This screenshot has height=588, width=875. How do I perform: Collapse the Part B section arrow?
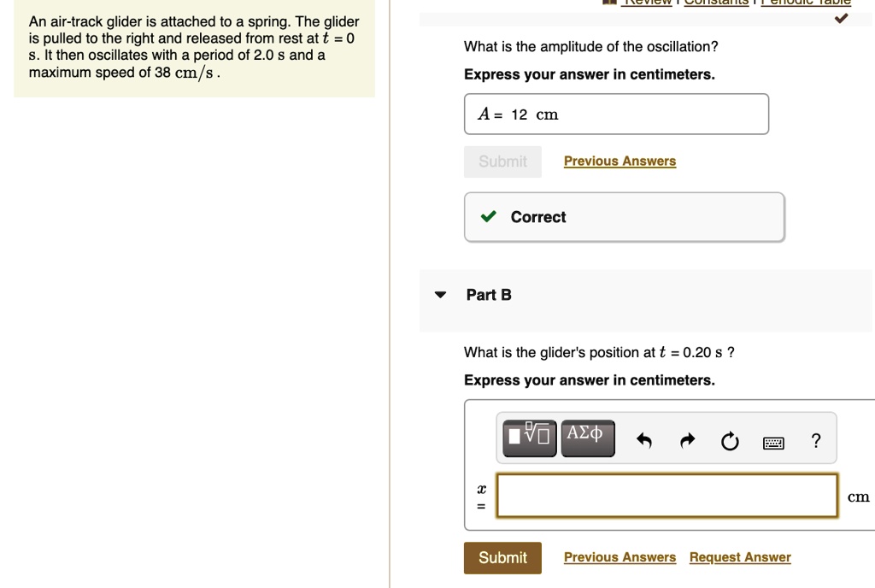pos(440,295)
